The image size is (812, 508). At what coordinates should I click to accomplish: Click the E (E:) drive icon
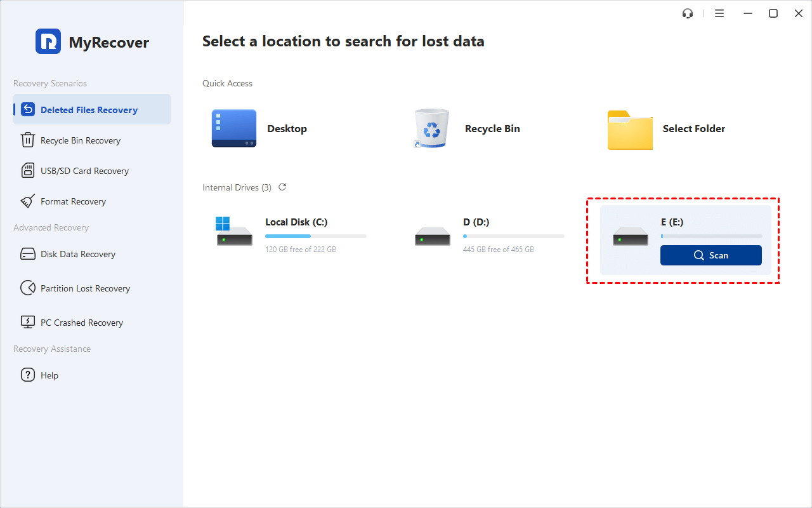click(631, 237)
